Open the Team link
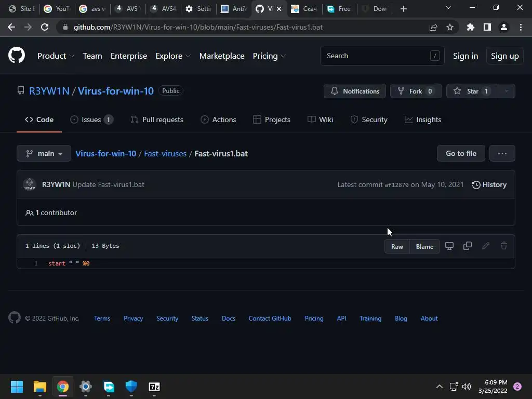Screen dimensions: 532x399 tap(92, 56)
